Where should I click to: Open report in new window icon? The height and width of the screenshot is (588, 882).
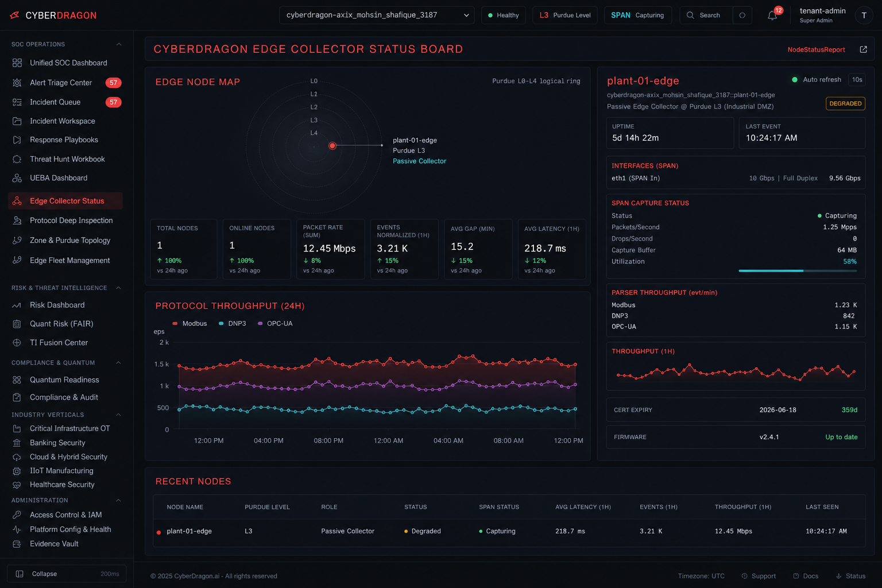(x=863, y=49)
